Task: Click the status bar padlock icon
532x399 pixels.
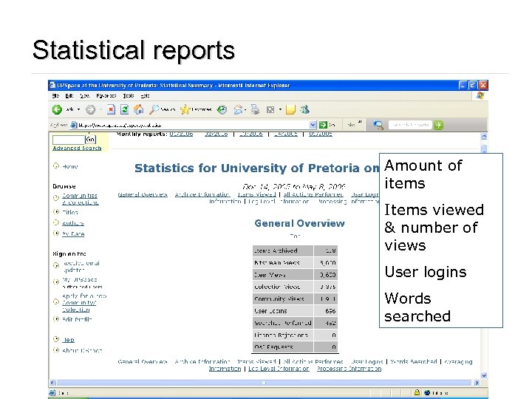Action: [x=417, y=392]
